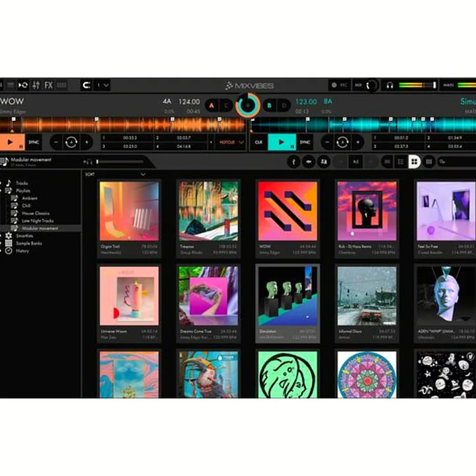Adjust the headphone volume slider handle

(434, 85)
